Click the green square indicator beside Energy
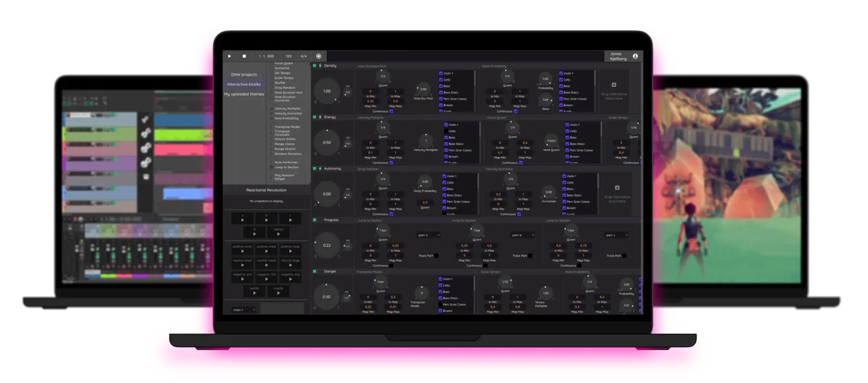Image resolution: width=868 pixels, height=383 pixels. click(315, 117)
